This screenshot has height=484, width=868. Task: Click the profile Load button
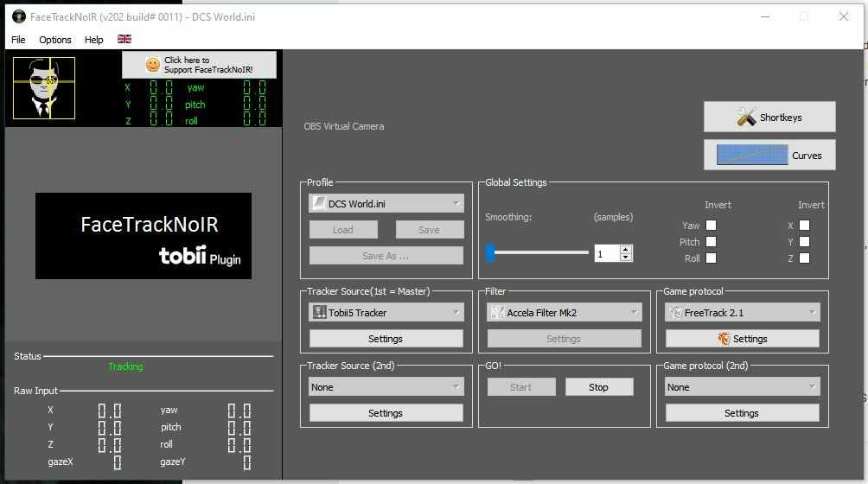[x=343, y=230]
